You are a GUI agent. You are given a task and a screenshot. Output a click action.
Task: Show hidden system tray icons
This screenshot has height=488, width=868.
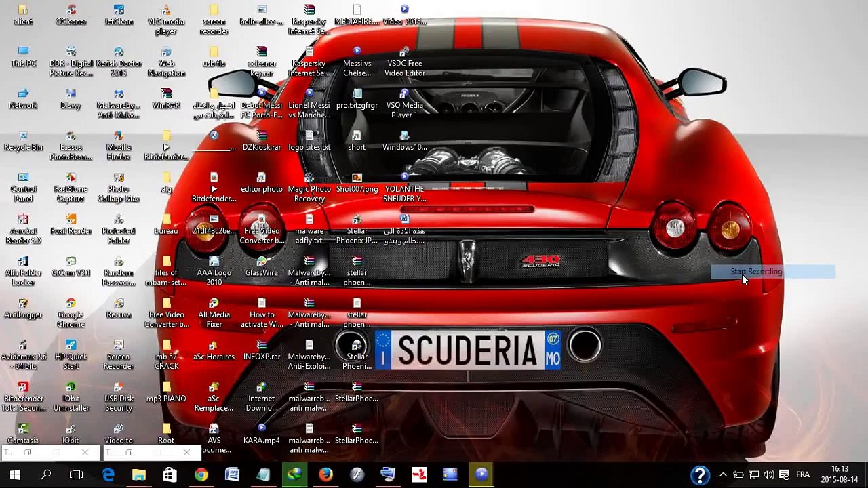(723, 475)
